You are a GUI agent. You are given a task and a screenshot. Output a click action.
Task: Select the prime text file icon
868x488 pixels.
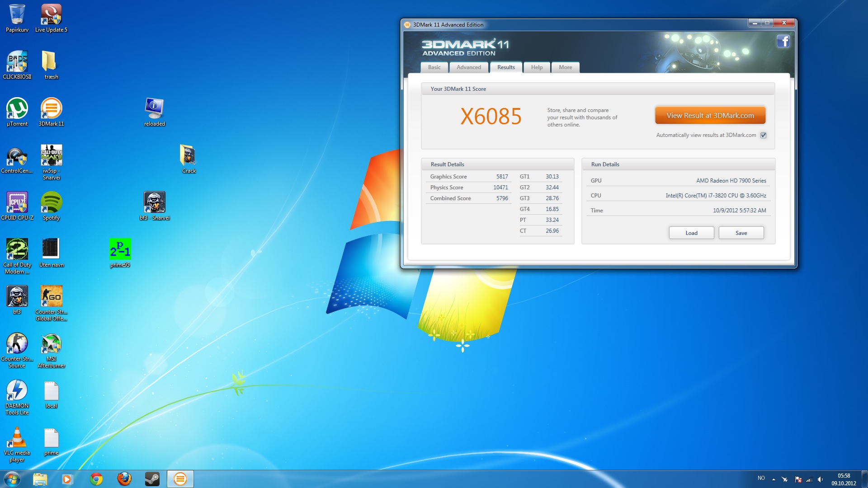coord(51,441)
